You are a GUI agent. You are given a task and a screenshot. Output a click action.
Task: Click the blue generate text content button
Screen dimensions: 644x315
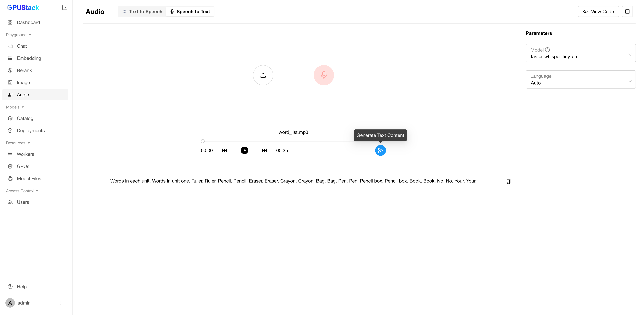(x=380, y=150)
